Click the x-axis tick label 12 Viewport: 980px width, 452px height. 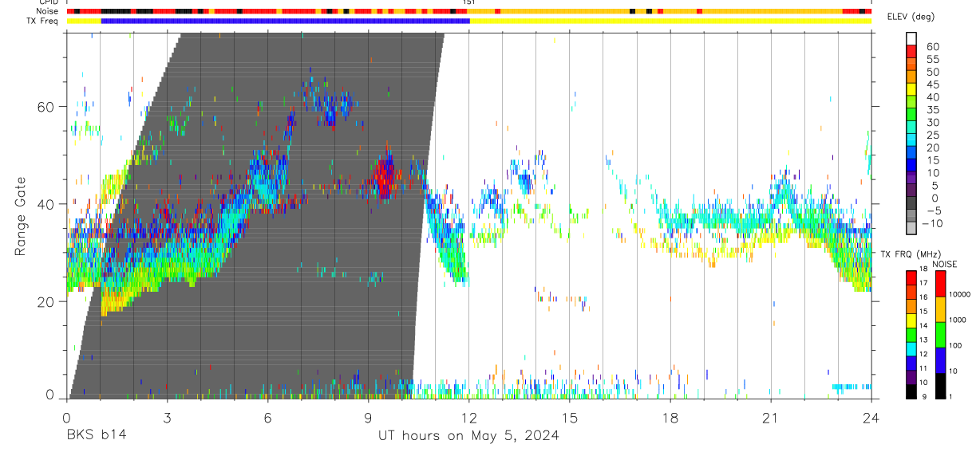468,418
